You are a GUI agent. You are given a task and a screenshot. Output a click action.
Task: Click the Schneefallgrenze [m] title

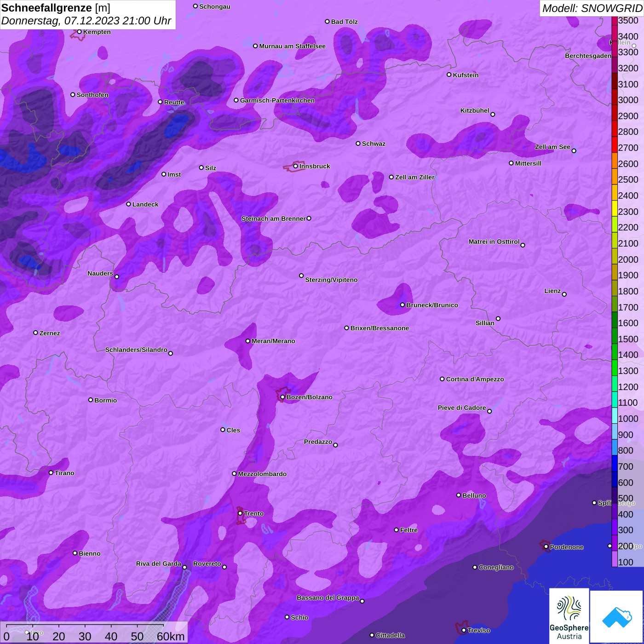(x=56, y=8)
